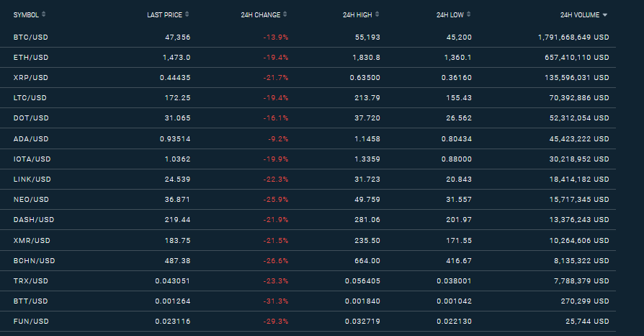
Task: Open the BTC/USD trading pair
Action: pos(31,37)
